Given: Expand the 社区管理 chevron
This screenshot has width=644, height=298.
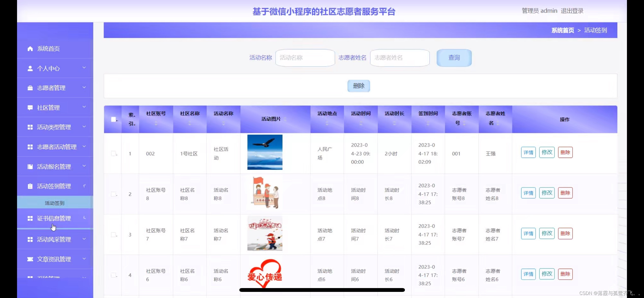Looking at the screenshot, I should (84, 107).
